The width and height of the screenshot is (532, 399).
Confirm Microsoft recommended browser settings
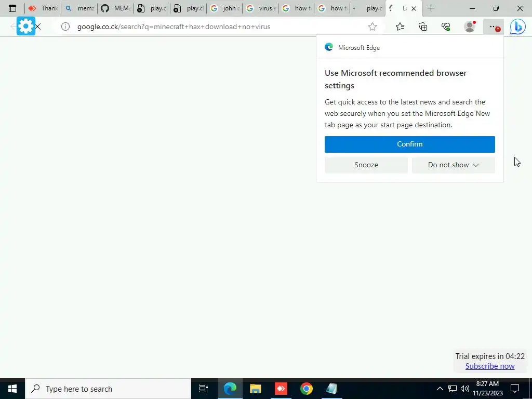click(409, 144)
